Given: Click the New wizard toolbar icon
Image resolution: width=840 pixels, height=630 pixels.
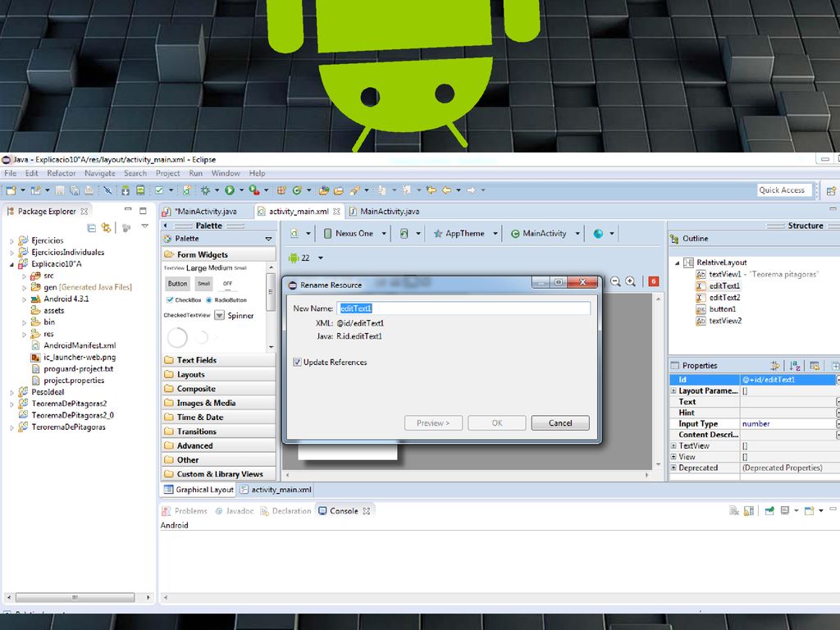Looking at the screenshot, I should coord(11,190).
